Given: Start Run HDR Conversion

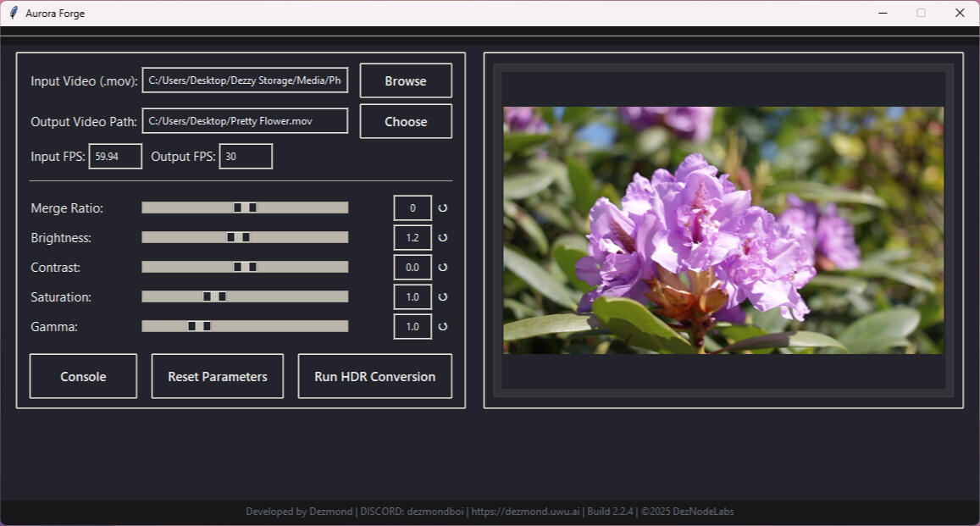Looking at the screenshot, I should 374,376.
